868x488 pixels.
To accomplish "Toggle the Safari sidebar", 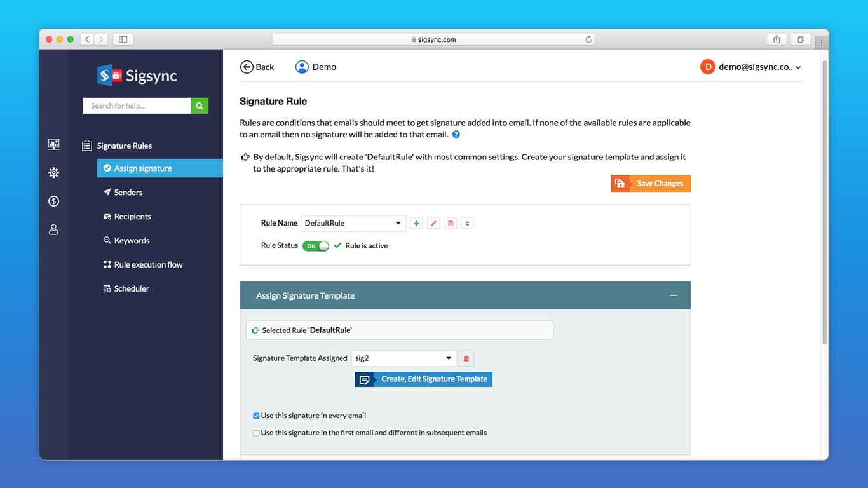I will (123, 39).
